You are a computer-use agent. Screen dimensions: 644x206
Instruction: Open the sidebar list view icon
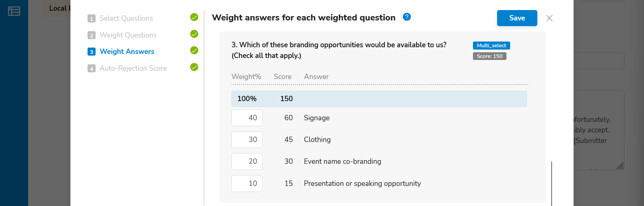[x=14, y=11]
